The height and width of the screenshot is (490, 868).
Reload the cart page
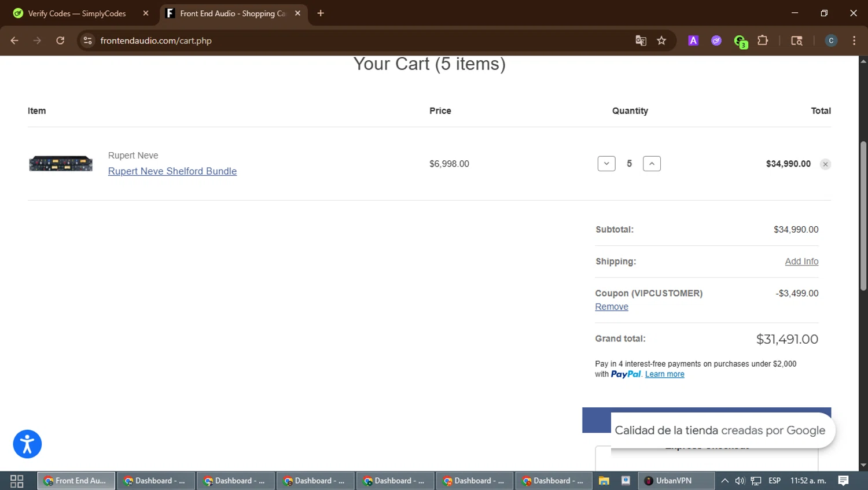(60, 40)
